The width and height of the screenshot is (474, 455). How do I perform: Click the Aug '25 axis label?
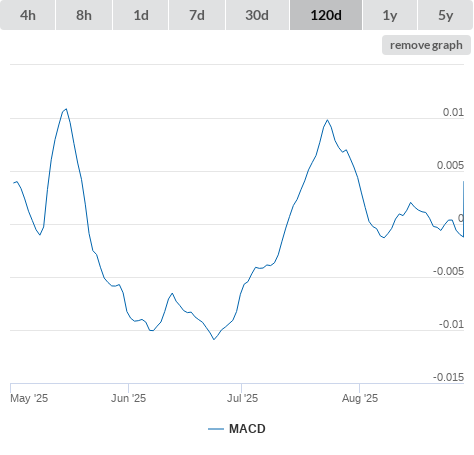click(360, 398)
